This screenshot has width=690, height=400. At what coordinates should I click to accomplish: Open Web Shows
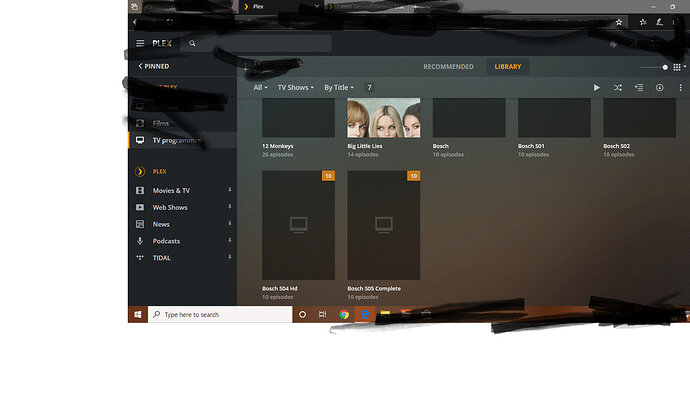(170, 207)
